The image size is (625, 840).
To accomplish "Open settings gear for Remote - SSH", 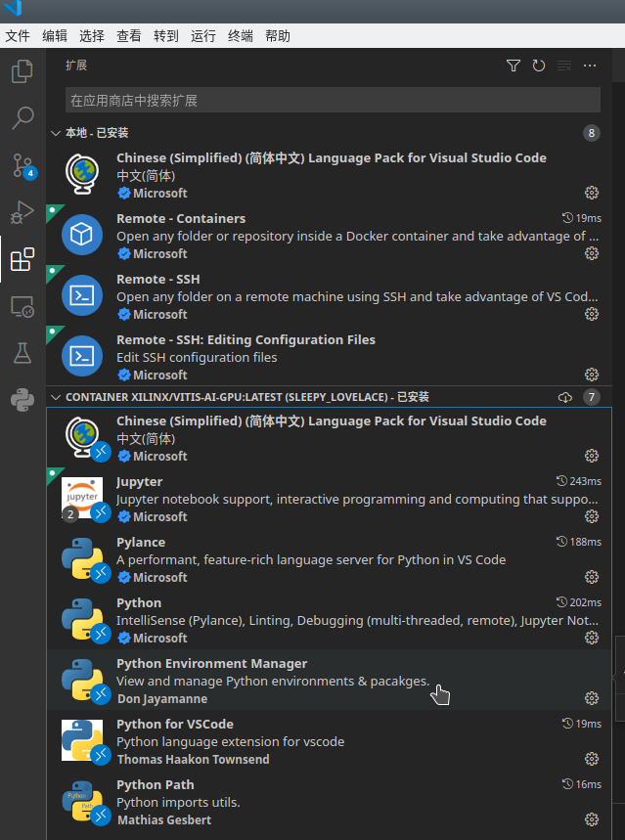I will coord(591,313).
